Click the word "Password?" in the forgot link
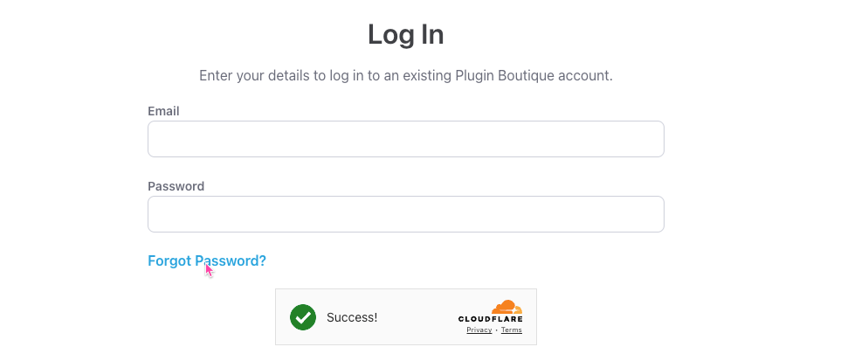 click(x=231, y=260)
